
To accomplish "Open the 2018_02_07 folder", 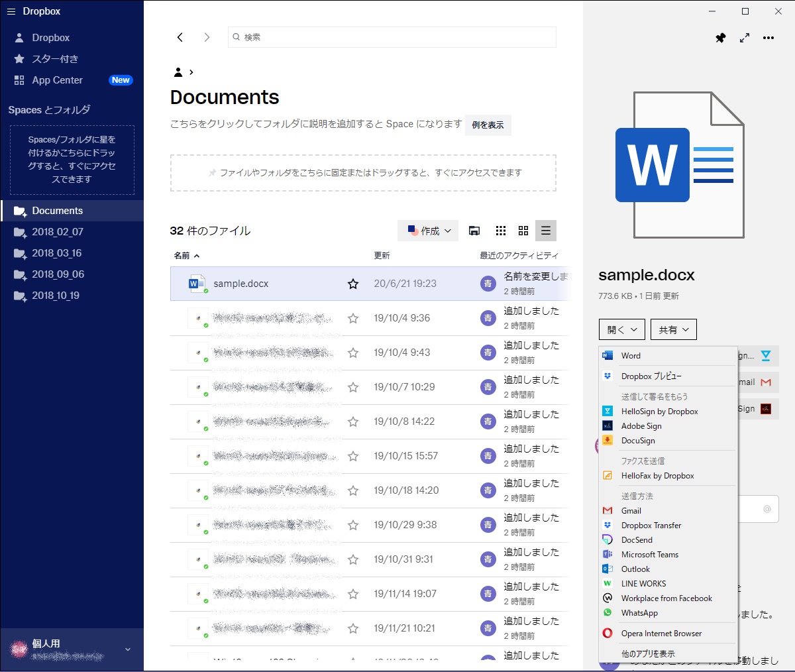I will (x=72, y=232).
